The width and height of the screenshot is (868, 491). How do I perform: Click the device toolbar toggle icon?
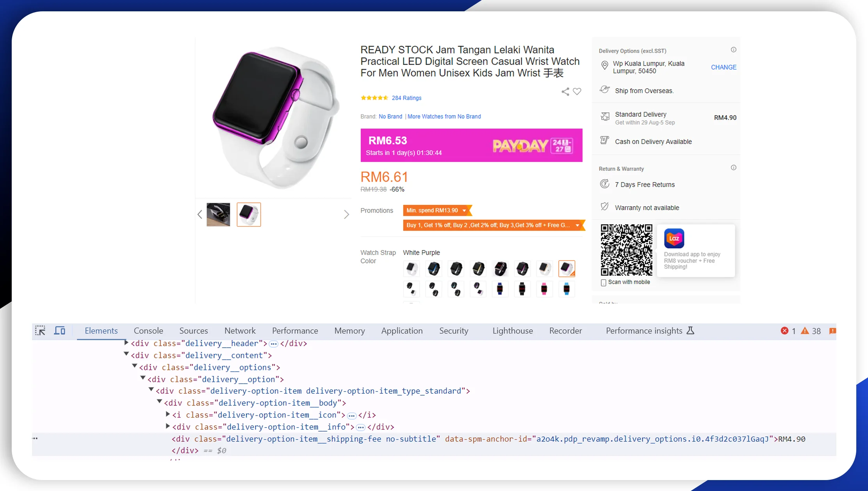[x=60, y=330]
